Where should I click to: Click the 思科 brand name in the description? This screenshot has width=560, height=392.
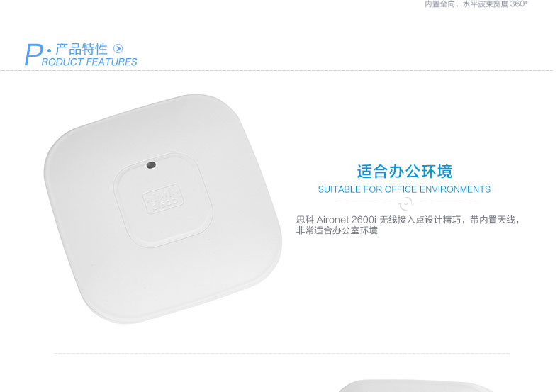[x=305, y=220]
